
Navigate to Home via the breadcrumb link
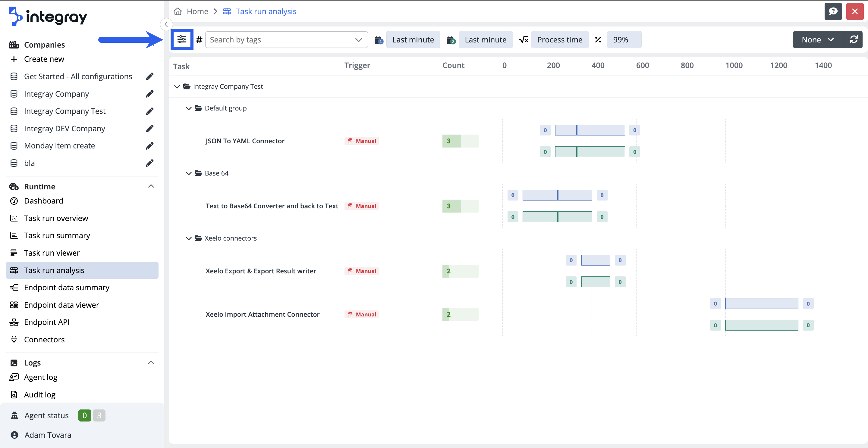click(x=197, y=11)
